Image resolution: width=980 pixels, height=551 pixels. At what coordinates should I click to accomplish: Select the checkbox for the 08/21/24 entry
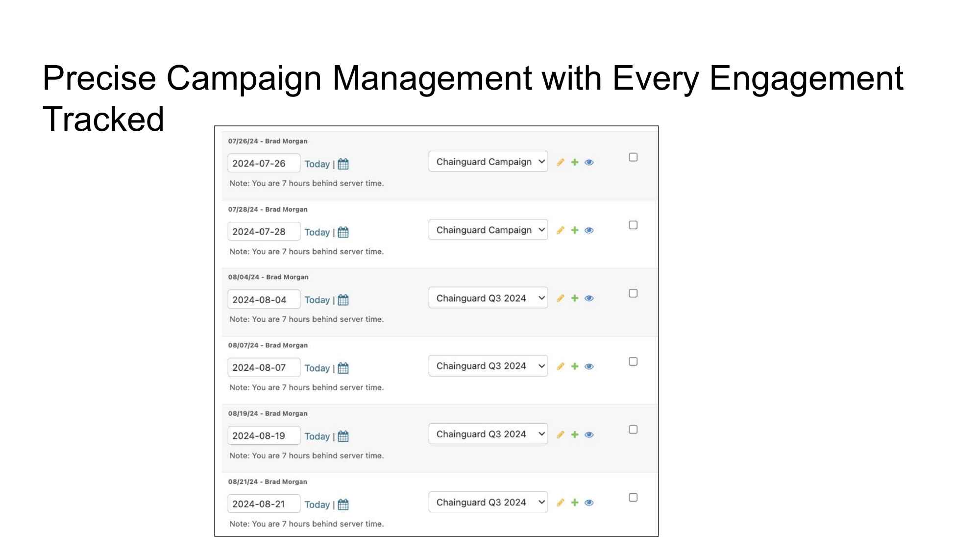click(633, 498)
